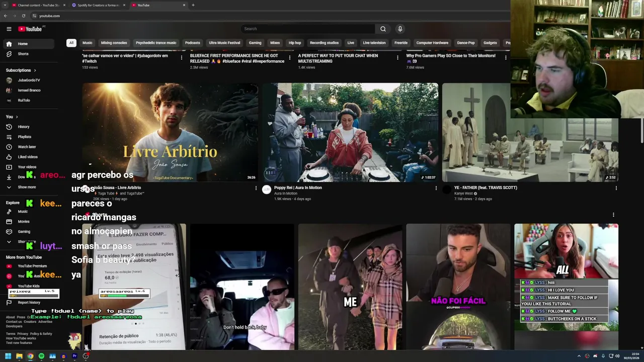This screenshot has height=362, width=644.
Task: Open the NÃO FOI FÁCIL short thumbnail
Action: pyautogui.click(x=458, y=287)
